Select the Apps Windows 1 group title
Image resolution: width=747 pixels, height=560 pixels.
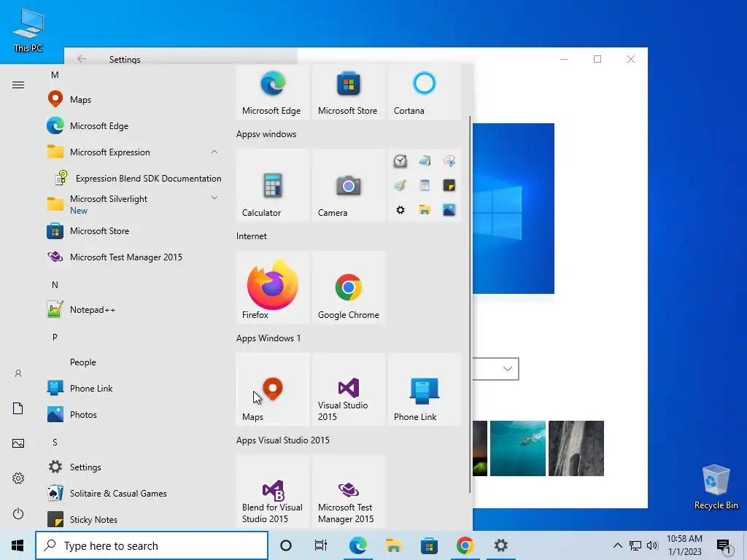click(x=268, y=338)
